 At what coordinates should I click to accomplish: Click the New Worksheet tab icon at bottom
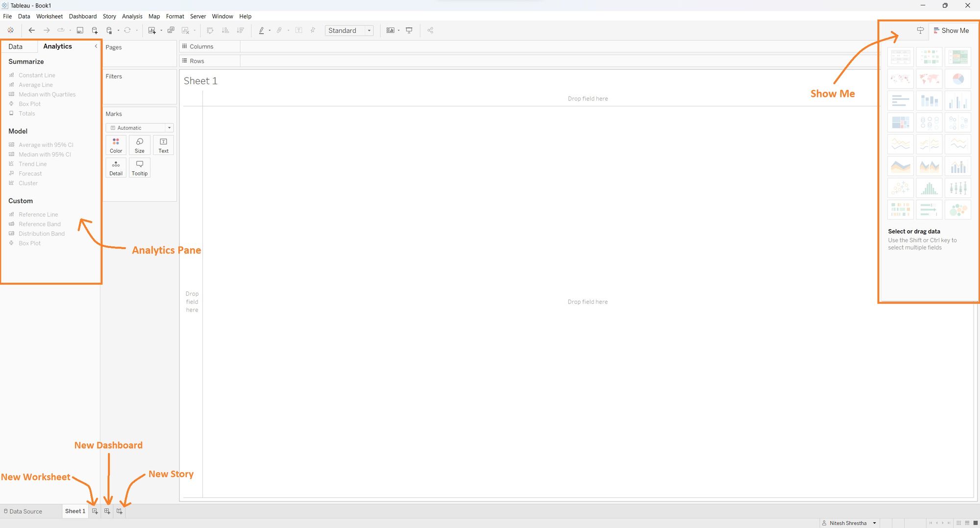click(x=95, y=511)
